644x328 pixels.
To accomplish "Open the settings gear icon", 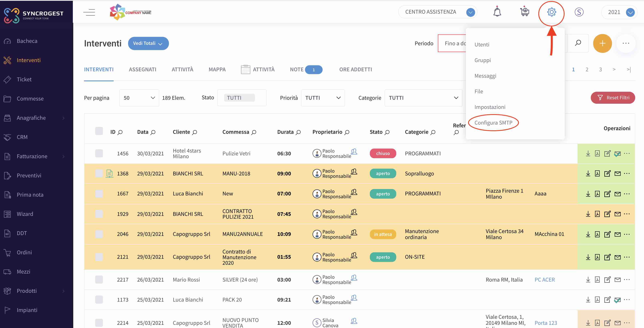I will pyautogui.click(x=551, y=12).
